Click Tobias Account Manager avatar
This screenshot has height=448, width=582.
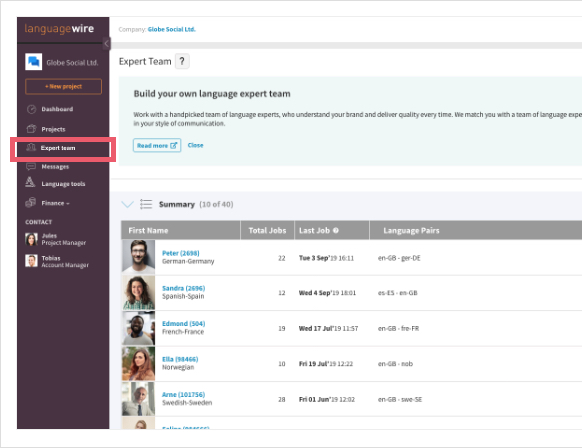coord(31,261)
